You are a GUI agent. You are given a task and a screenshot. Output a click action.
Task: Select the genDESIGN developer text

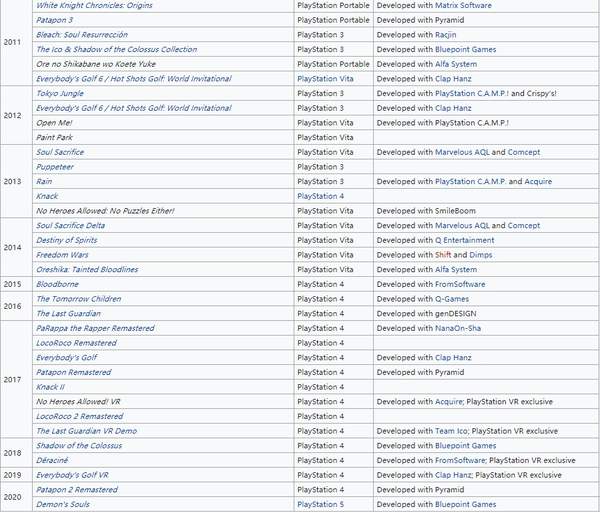[x=456, y=313]
